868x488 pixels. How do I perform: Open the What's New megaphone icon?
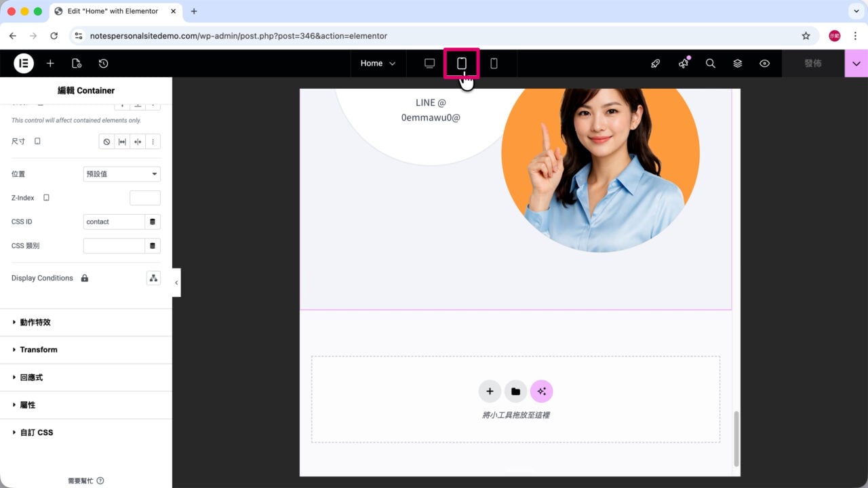[684, 63]
